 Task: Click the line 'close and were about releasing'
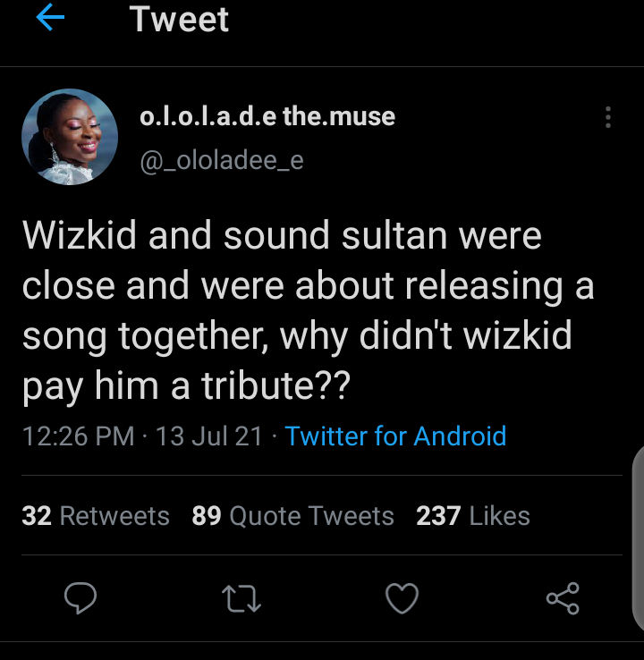tap(309, 286)
